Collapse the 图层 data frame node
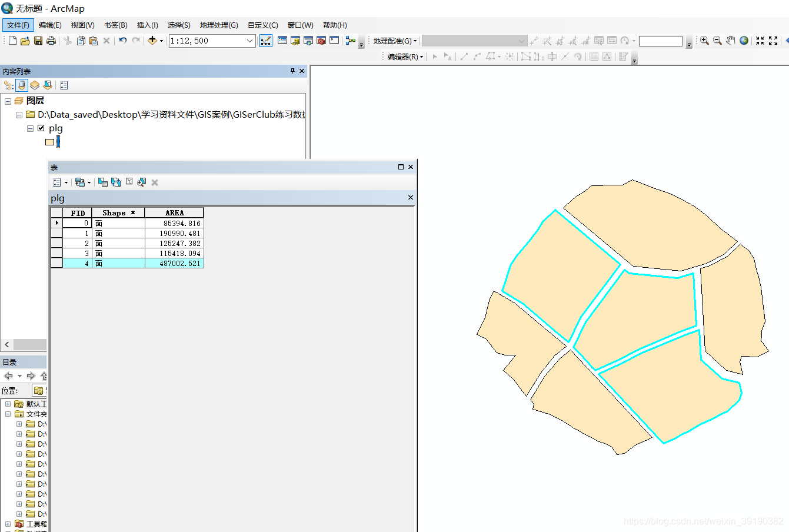The image size is (789, 532). coord(8,101)
